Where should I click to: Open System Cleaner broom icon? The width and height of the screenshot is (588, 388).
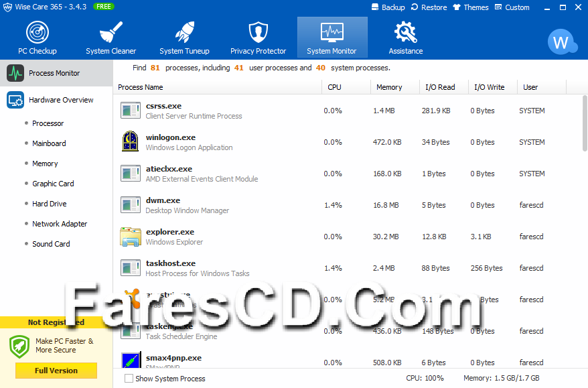111,32
